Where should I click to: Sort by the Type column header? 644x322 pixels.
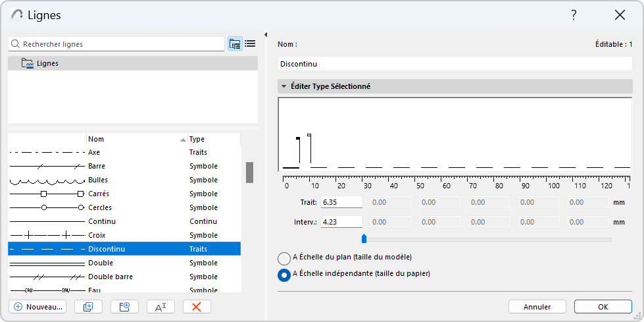(x=214, y=139)
